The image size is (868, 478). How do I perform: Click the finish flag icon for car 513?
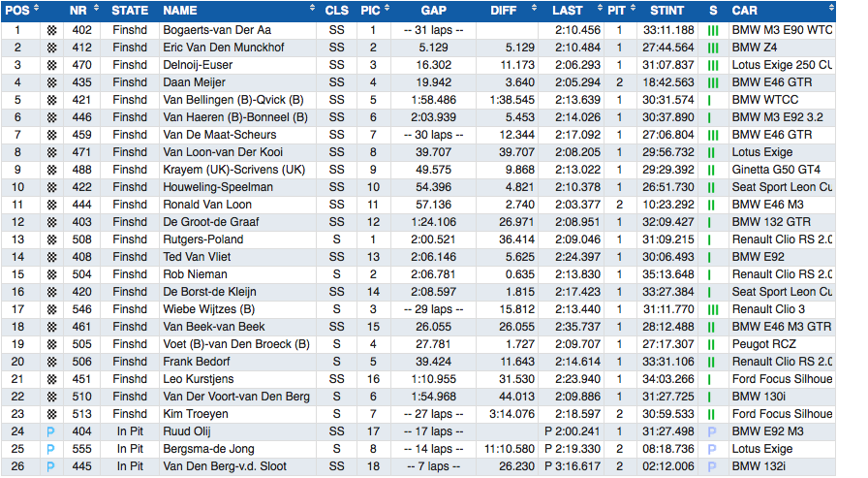(51, 414)
